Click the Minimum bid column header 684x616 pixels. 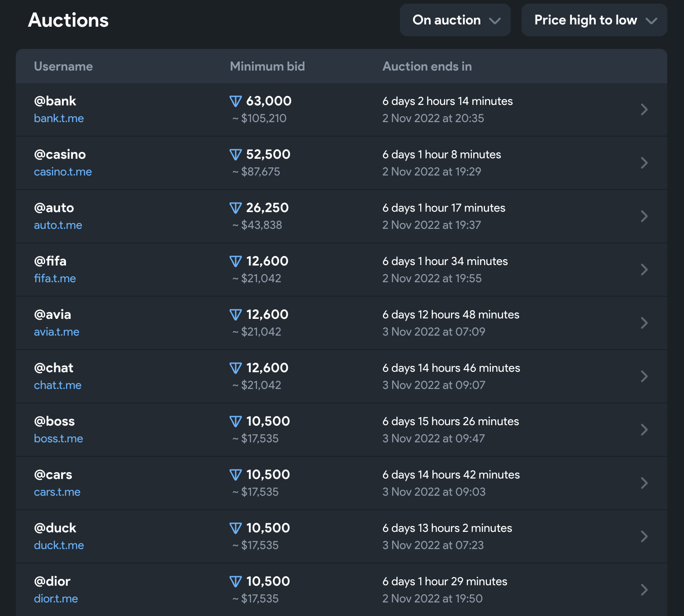(267, 66)
